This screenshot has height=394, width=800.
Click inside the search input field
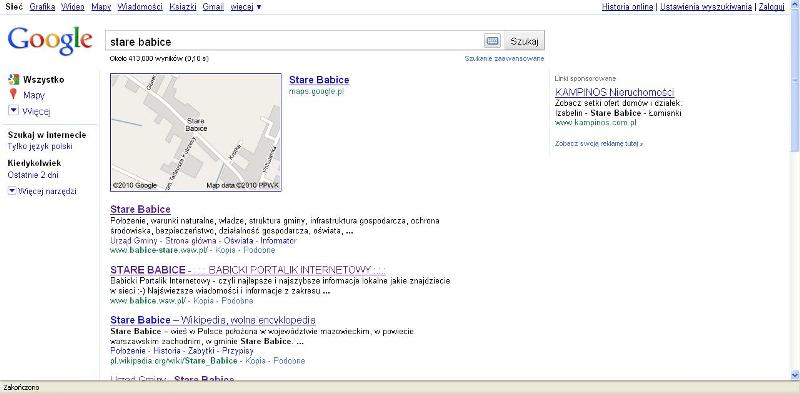tap(294, 41)
